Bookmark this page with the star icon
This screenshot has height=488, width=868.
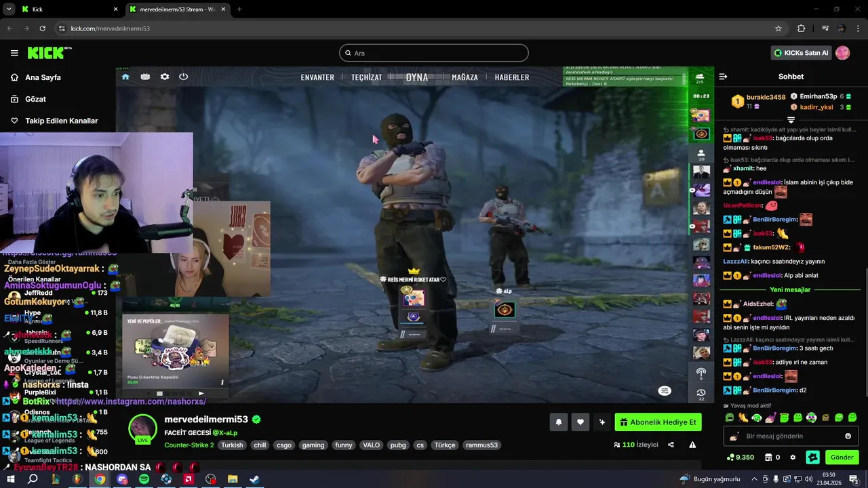point(778,28)
